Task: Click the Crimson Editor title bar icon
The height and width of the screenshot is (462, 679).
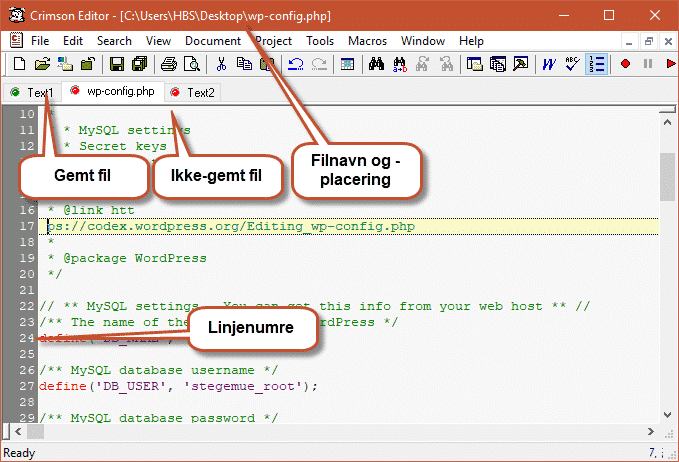Action: pos(16,15)
